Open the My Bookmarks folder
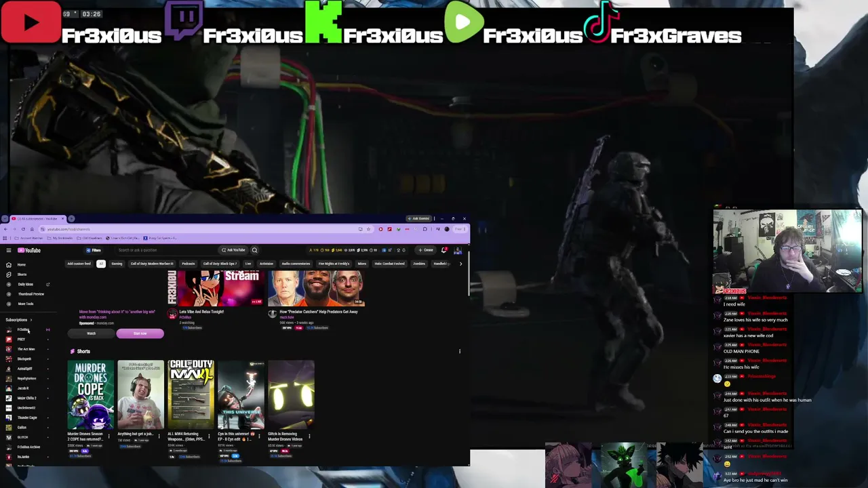Screen dimensions: 868x488 61,238
